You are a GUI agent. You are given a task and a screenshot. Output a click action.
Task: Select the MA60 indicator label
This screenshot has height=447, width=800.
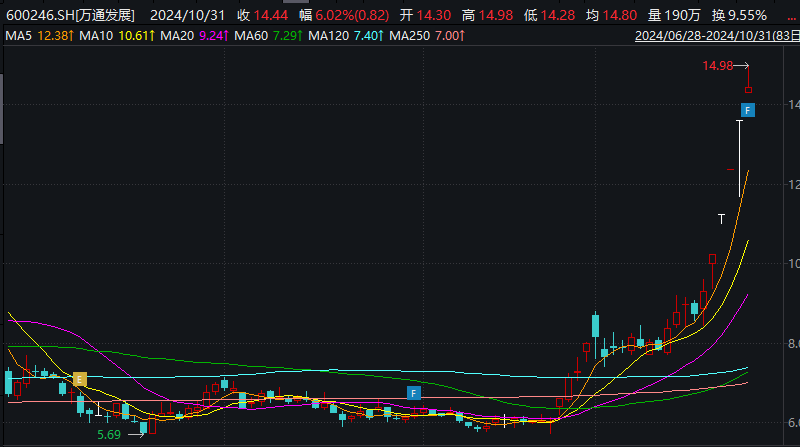(x=250, y=36)
